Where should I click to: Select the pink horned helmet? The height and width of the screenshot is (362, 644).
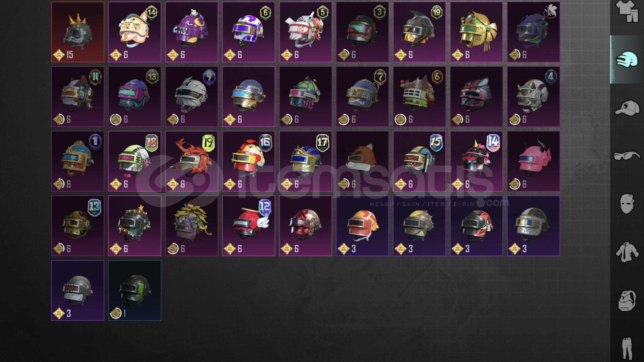click(x=533, y=161)
